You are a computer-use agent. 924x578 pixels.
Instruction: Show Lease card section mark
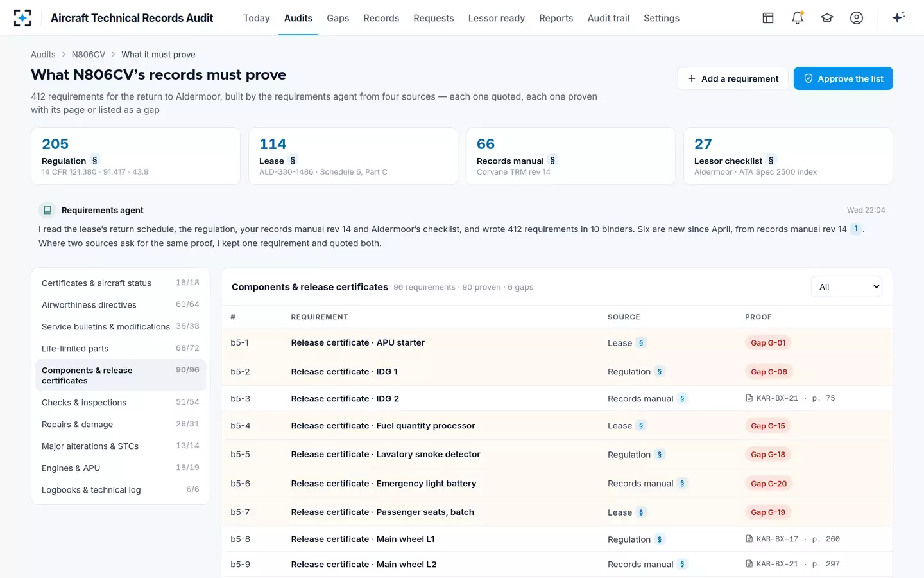(x=293, y=161)
